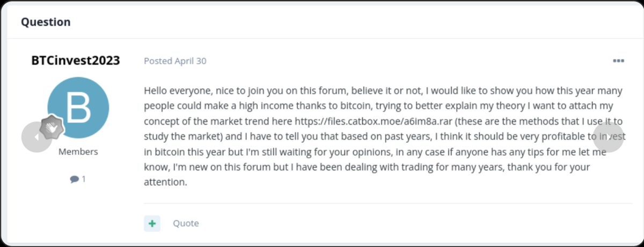Click the "Question" section heading

[46, 23]
